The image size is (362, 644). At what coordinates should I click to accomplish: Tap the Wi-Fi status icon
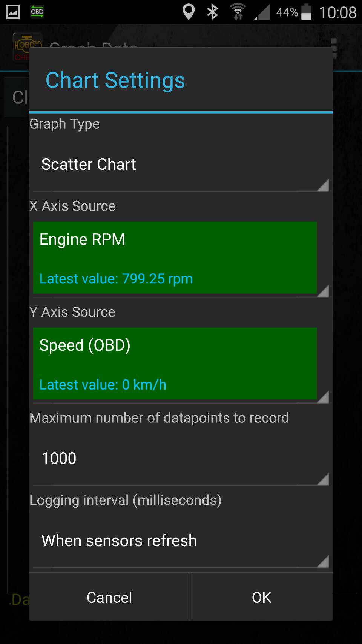[x=238, y=12]
